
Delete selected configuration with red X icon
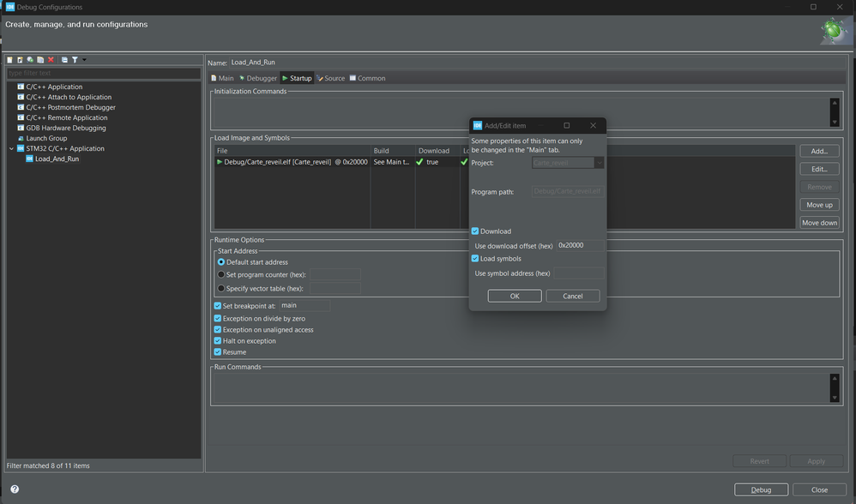coord(51,60)
